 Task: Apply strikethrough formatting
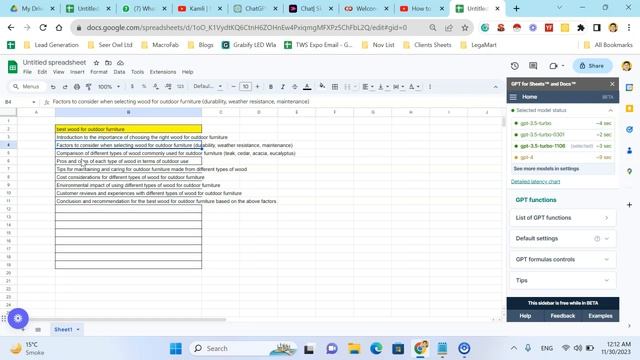tap(294, 87)
